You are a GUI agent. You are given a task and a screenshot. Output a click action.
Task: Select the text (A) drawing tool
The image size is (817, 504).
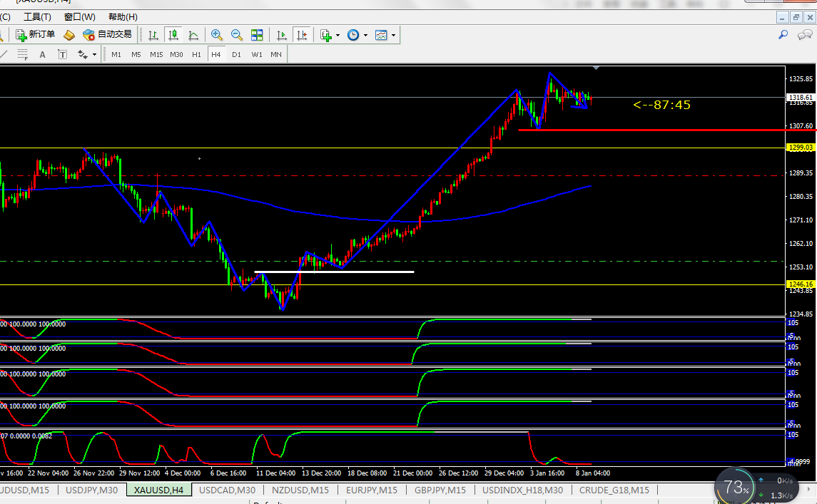coord(42,54)
